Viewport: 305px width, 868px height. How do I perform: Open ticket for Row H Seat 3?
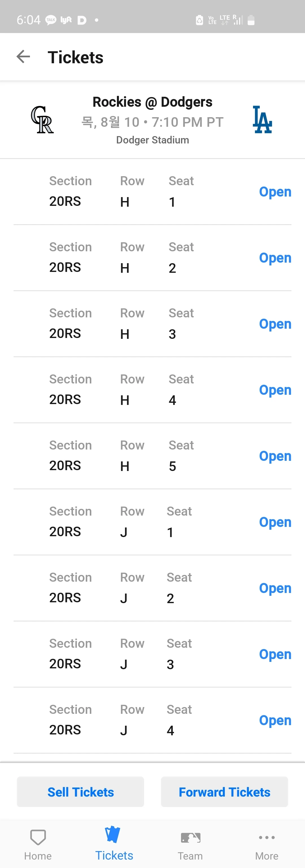click(275, 324)
